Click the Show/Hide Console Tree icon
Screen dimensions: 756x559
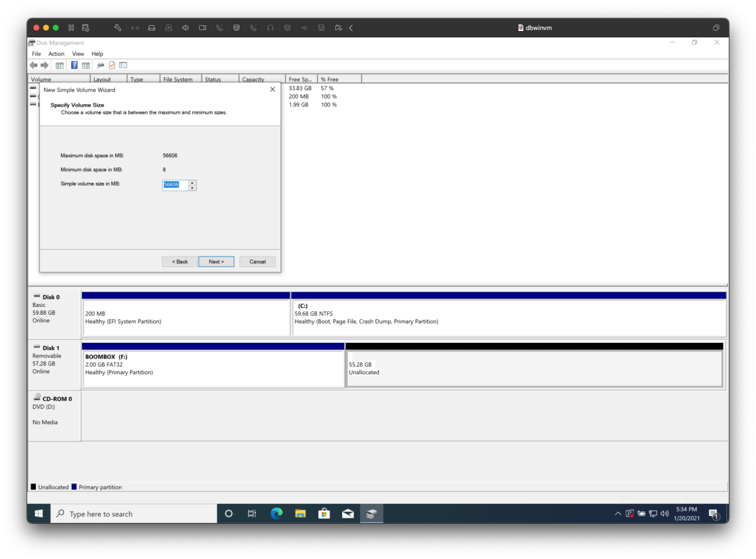[60, 65]
